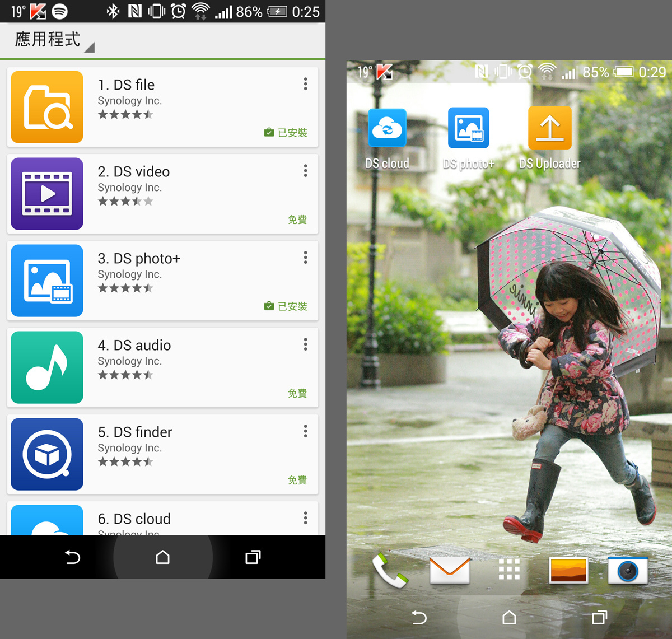Tap the alarm clock icon in left status bar

point(178,11)
